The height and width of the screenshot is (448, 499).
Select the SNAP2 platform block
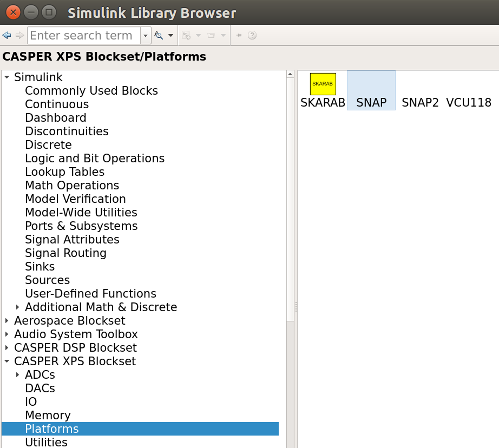click(x=420, y=102)
